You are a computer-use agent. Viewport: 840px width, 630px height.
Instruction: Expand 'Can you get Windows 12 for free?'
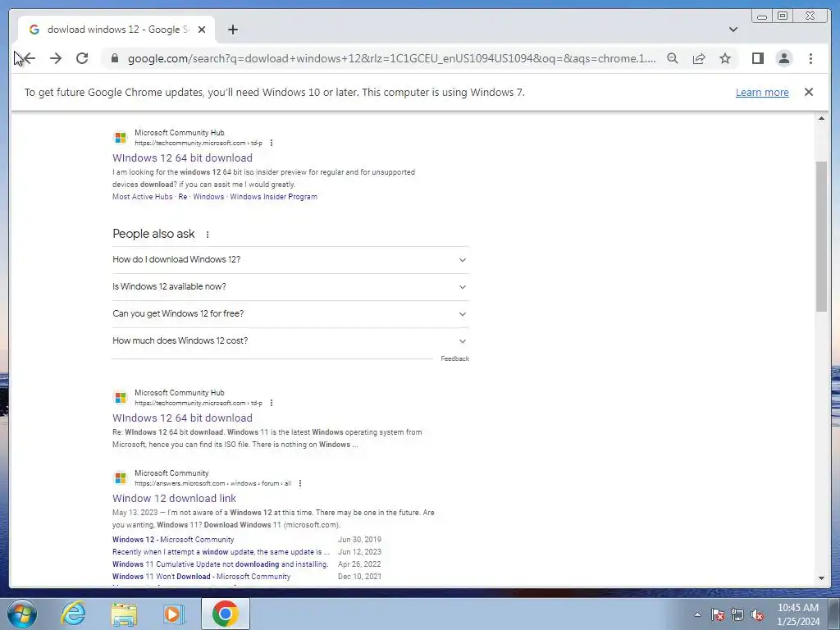point(290,314)
